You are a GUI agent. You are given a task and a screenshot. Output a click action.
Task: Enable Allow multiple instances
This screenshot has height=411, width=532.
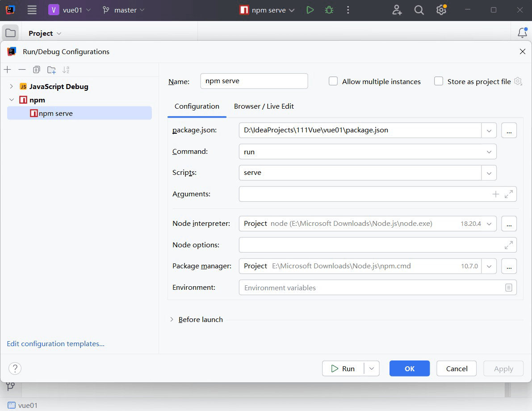point(333,81)
